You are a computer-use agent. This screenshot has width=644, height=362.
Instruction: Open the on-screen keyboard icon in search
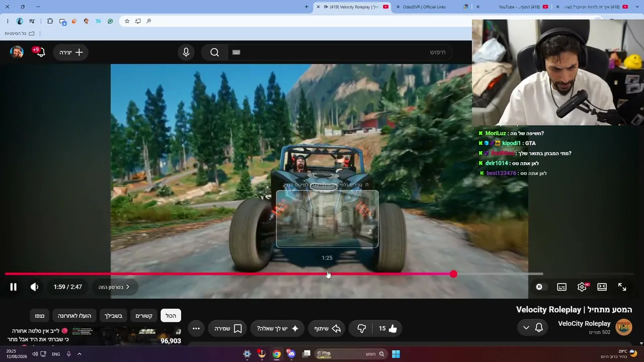236,52
